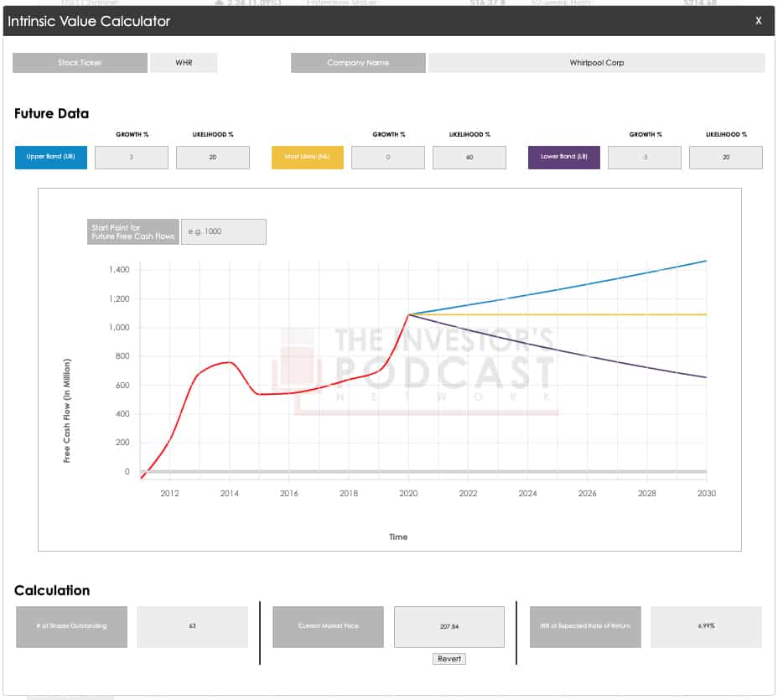
Task: Click the Current Market Price value field
Action: (x=449, y=626)
